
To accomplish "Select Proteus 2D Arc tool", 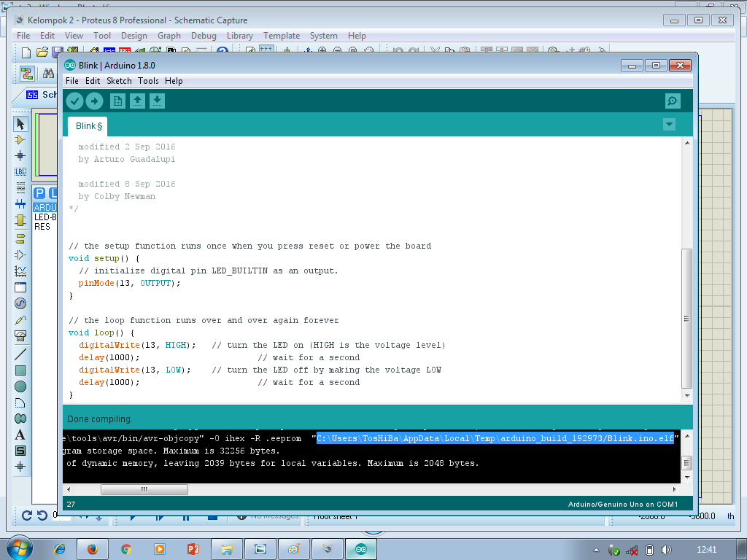I will (20, 402).
